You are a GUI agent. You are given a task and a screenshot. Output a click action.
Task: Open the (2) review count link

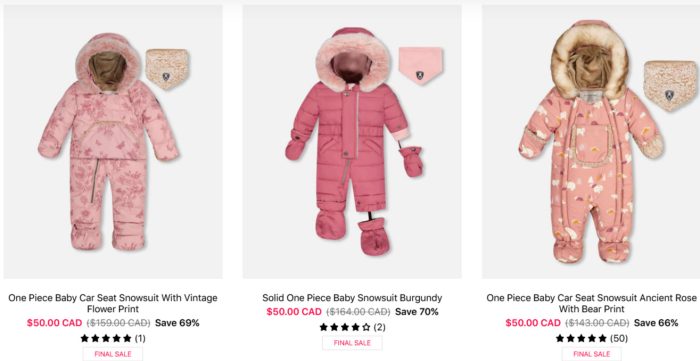click(379, 328)
